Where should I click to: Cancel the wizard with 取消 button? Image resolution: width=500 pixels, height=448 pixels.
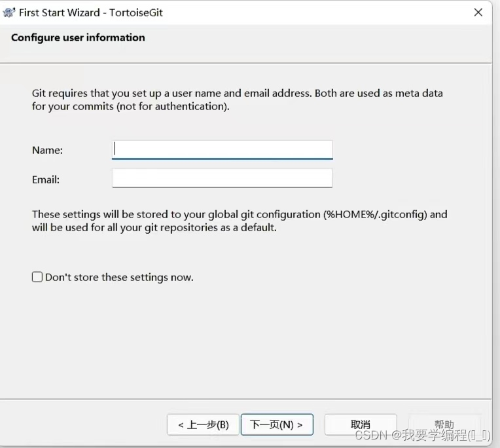[361, 424]
